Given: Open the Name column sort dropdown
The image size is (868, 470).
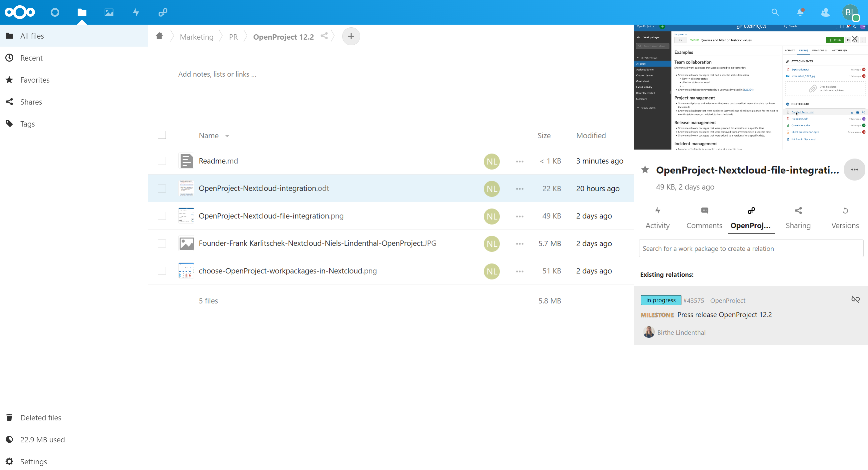Looking at the screenshot, I should pyautogui.click(x=227, y=136).
